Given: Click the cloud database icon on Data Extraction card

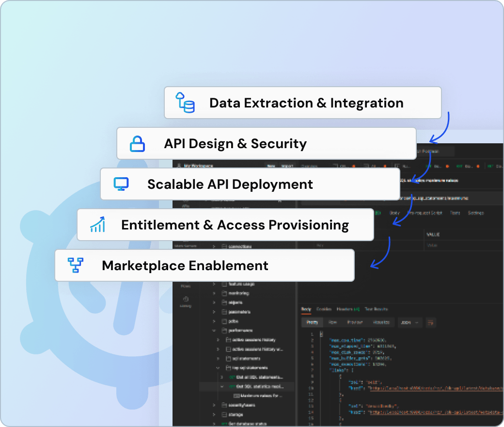Looking at the screenshot, I should [x=185, y=103].
